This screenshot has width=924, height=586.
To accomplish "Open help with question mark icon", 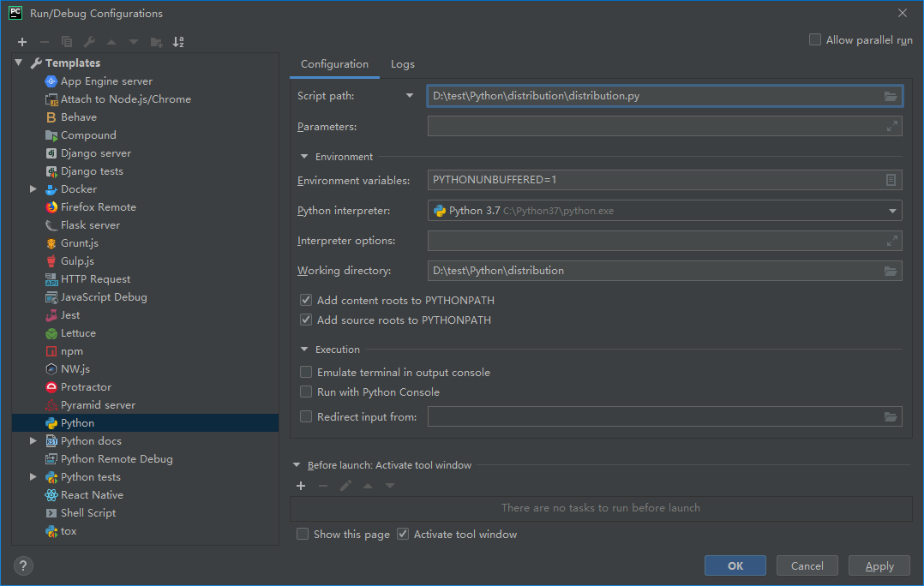I will click(x=23, y=565).
